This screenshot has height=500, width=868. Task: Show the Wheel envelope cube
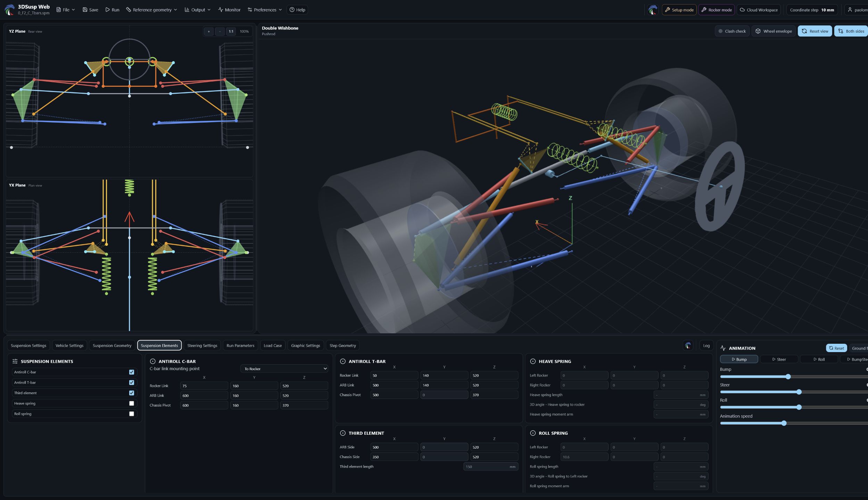(774, 31)
